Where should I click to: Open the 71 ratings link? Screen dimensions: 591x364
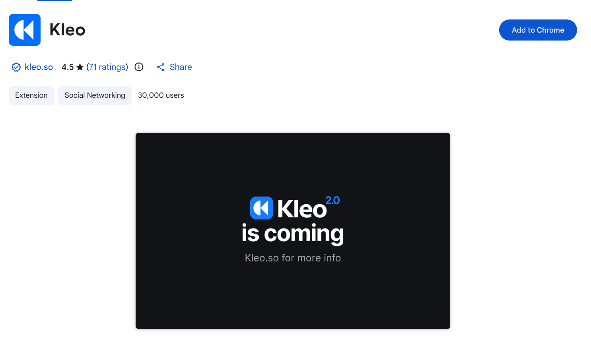tap(107, 67)
